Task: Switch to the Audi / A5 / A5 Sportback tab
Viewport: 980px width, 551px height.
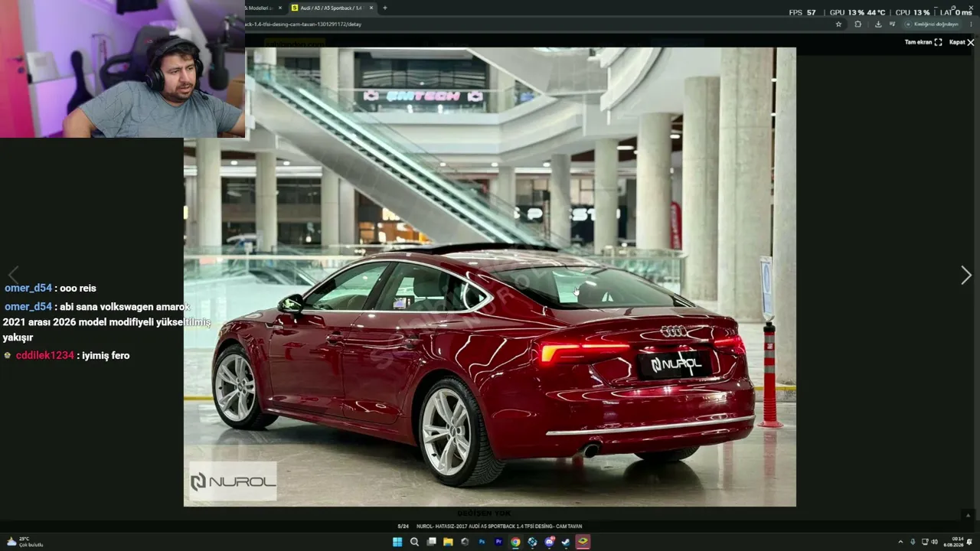Action: [331, 8]
